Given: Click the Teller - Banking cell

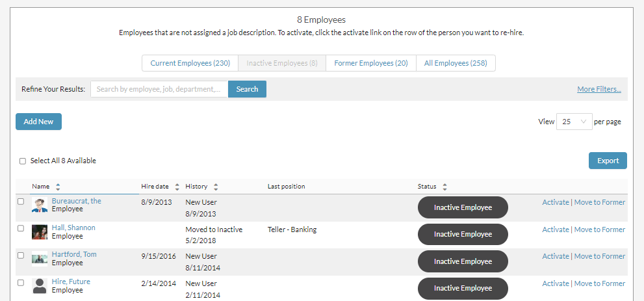Looking at the screenshot, I should pos(292,229).
